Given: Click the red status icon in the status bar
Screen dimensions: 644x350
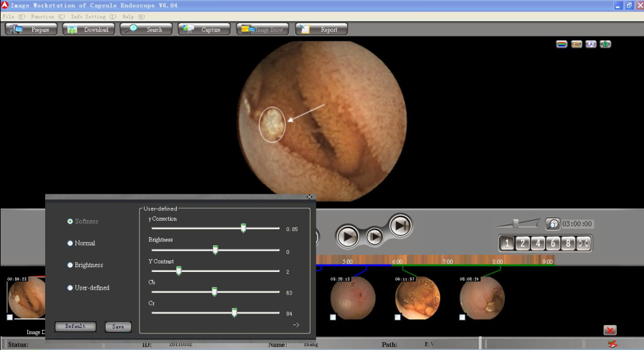Looking at the screenshot, I should 613,345.
